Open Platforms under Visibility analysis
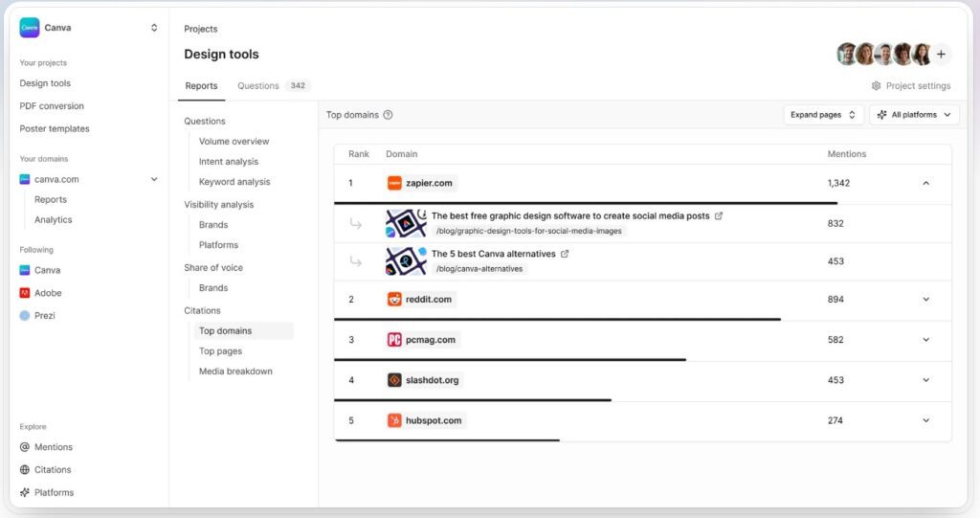Image resolution: width=980 pixels, height=518 pixels. coord(218,244)
